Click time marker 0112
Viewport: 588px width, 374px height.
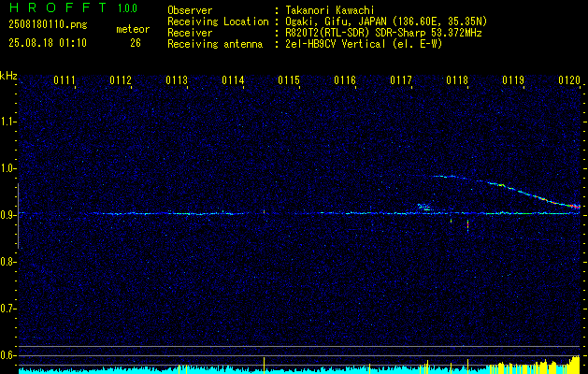click(x=121, y=80)
